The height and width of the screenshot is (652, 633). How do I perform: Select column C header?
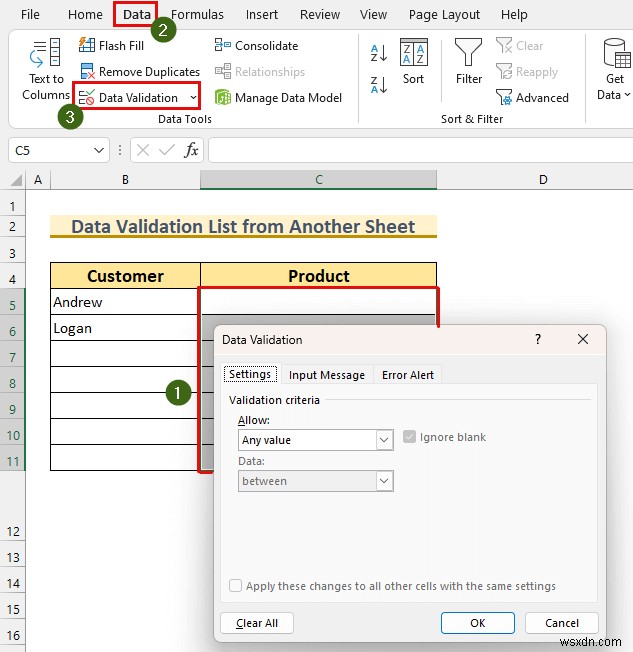[319, 180]
